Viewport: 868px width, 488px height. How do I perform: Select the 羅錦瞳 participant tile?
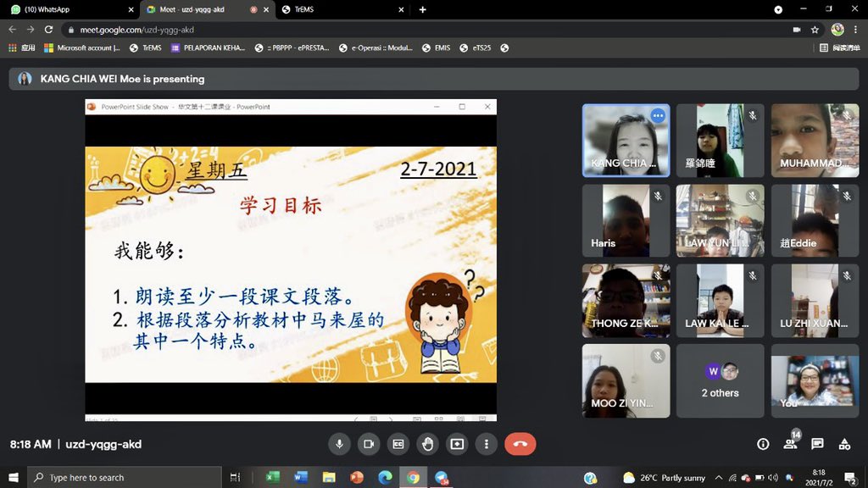(721, 141)
